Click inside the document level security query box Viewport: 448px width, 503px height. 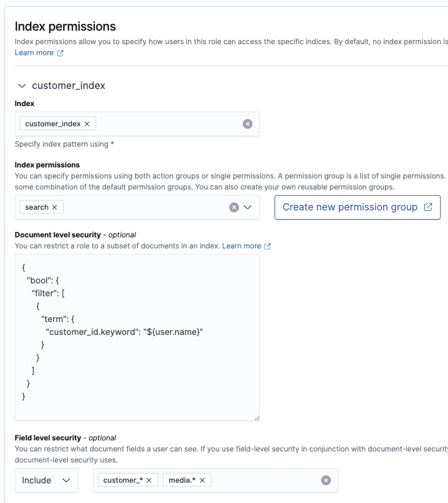tap(137, 337)
